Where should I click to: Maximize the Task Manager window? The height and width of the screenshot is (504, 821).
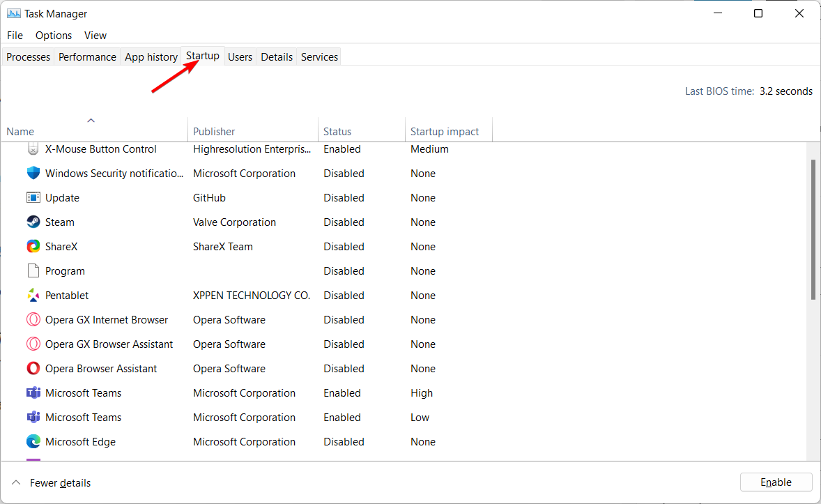[x=758, y=13]
